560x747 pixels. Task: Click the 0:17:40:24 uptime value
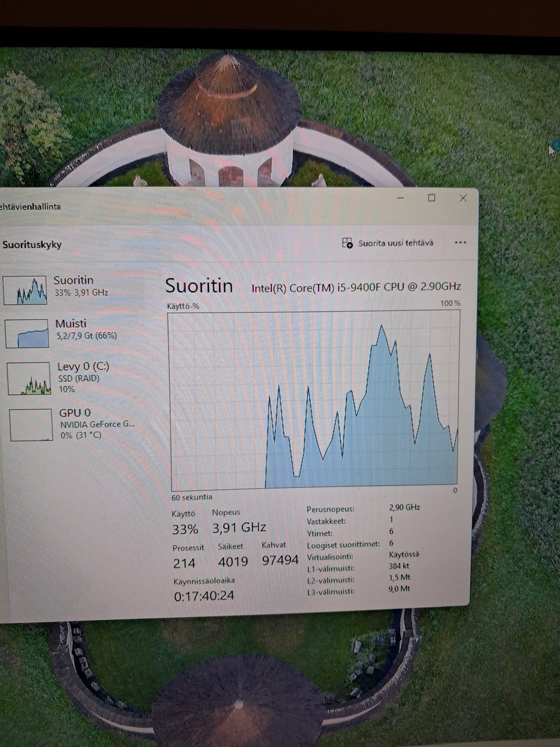click(x=204, y=596)
